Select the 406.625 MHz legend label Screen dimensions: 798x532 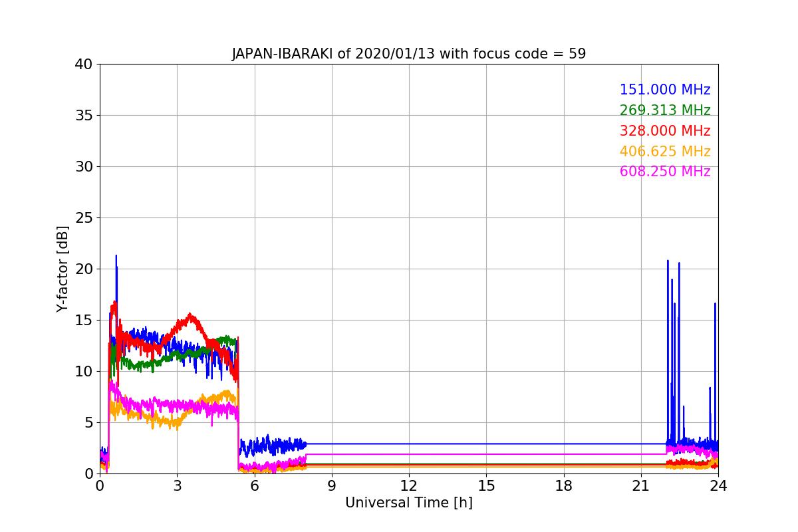coord(665,152)
